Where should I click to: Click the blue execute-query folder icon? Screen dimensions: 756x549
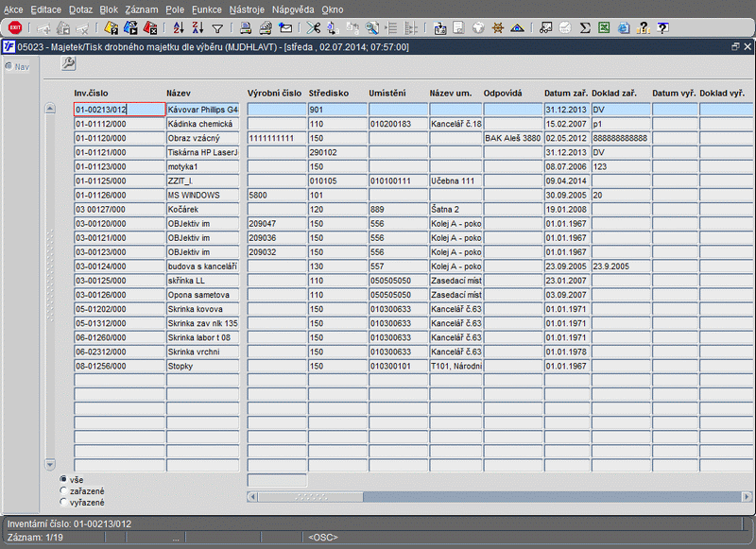[130, 28]
